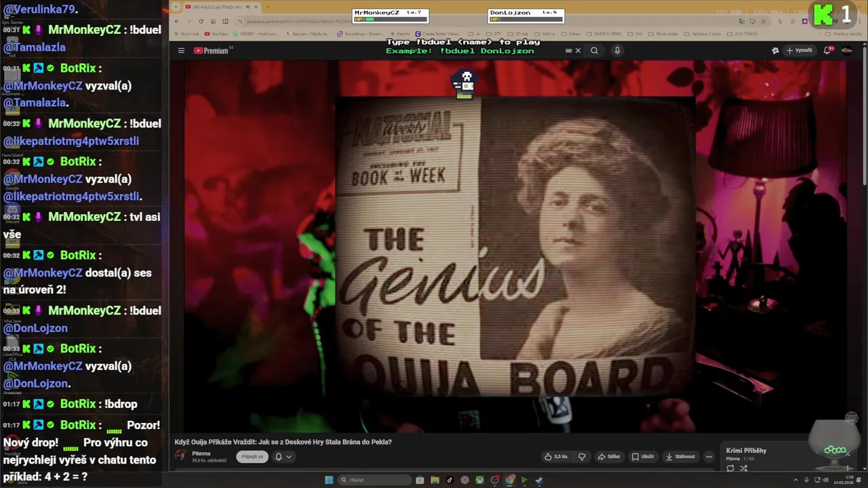Screen dimensions: 868x488
Task: Click the Hledat taskbar search field
Action: pos(375,480)
